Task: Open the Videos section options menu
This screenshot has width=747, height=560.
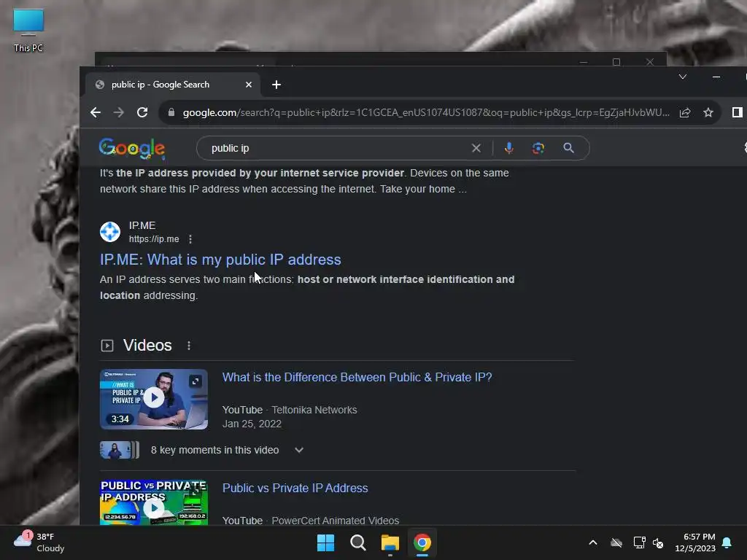Action: click(189, 346)
